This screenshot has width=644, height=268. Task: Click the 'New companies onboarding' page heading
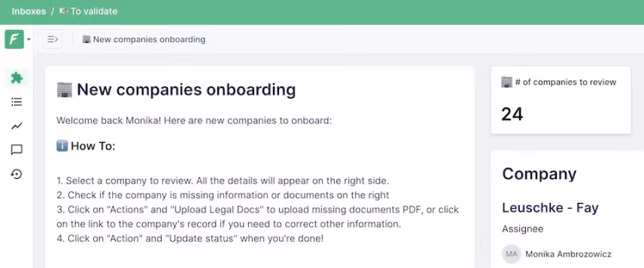point(186,90)
